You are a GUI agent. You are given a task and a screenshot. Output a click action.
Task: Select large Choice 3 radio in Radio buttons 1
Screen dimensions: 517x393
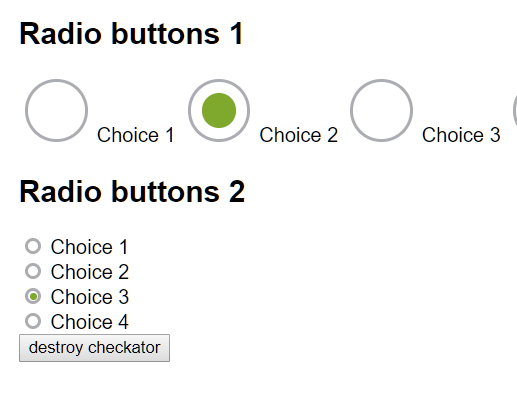381,110
